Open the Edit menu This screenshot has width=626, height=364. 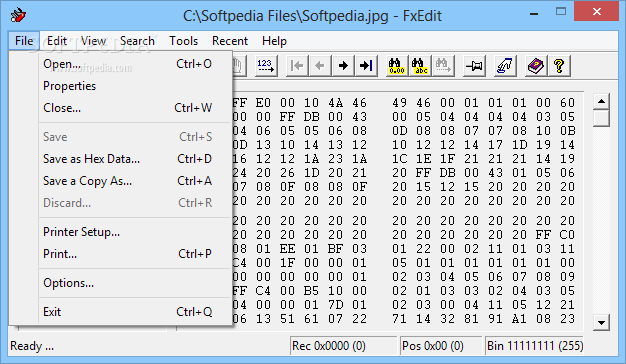[x=57, y=41]
